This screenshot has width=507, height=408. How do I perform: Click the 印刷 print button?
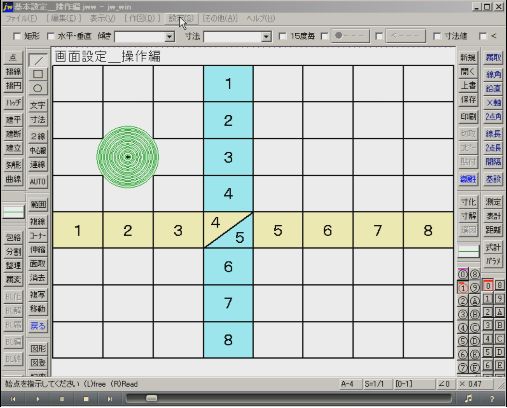click(x=468, y=117)
